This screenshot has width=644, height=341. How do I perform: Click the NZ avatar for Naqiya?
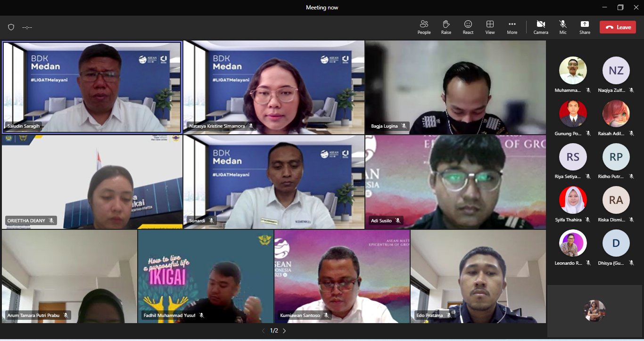pos(616,71)
